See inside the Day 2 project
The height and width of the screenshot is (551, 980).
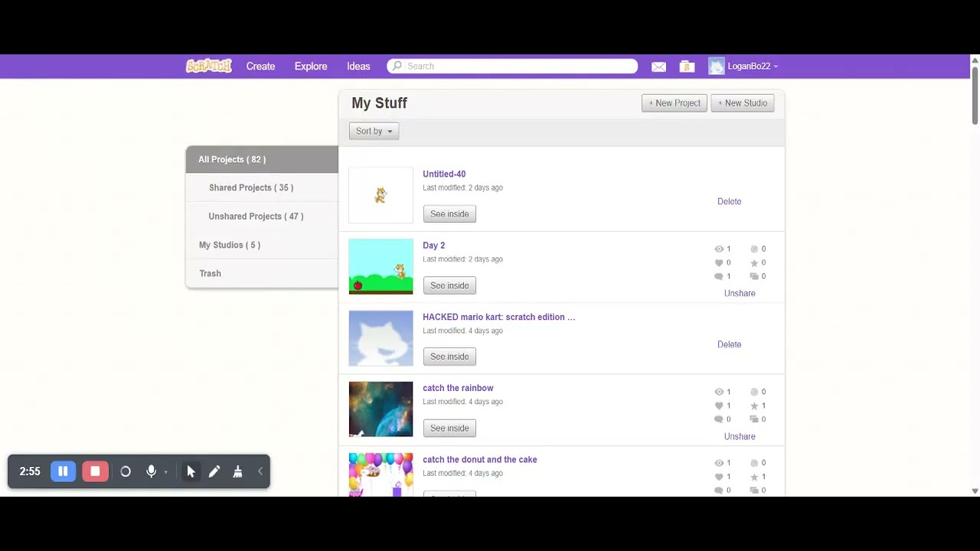(x=449, y=285)
